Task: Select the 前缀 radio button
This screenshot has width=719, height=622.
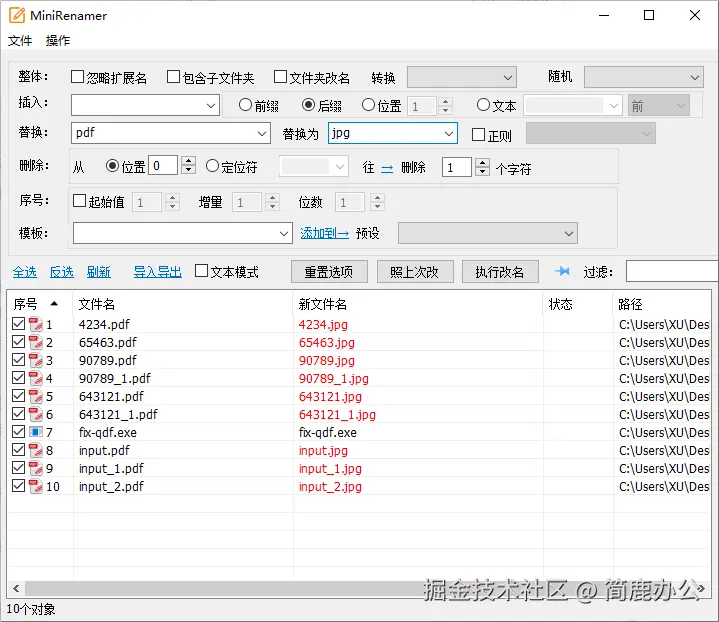Action: pos(245,105)
